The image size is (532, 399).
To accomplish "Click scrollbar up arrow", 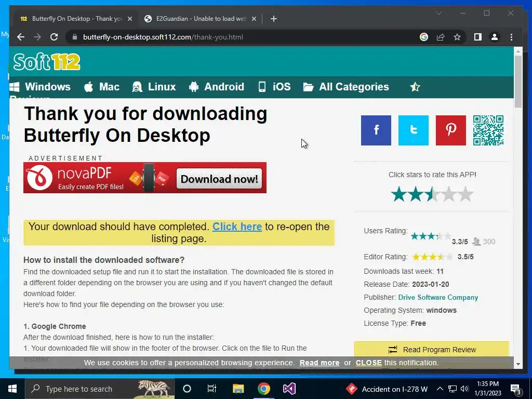I will tap(518, 51).
